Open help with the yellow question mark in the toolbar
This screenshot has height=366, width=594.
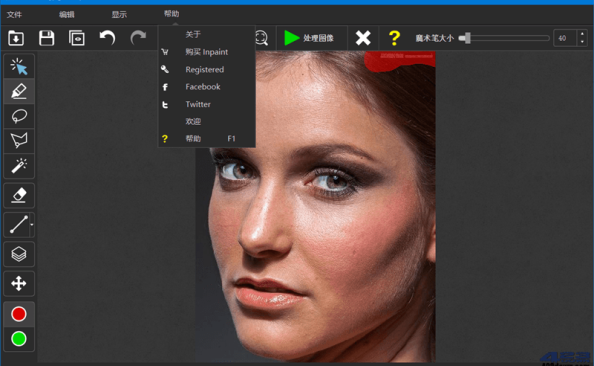394,38
